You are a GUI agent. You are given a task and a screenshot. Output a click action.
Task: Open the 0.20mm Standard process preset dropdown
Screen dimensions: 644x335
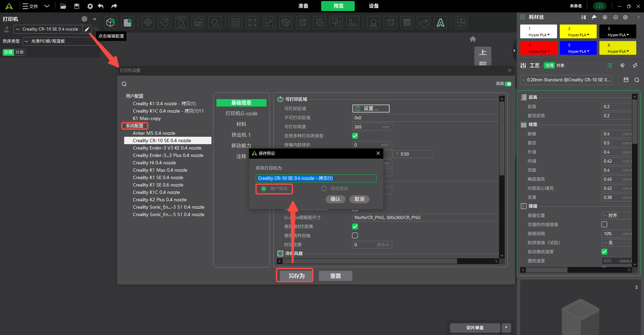(x=566, y=80)
